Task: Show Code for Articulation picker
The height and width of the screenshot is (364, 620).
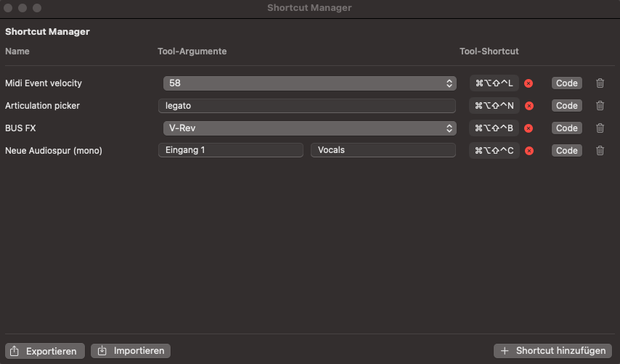Action: (566, 106)
